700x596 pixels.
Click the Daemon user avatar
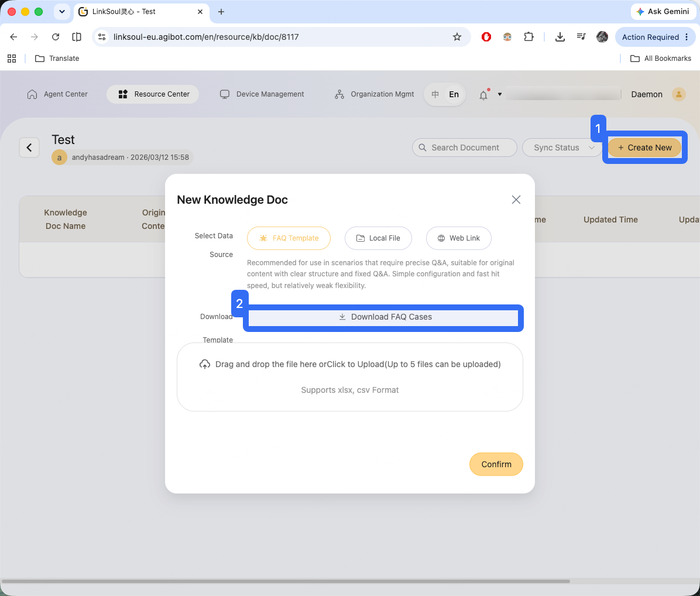[678, 94]
